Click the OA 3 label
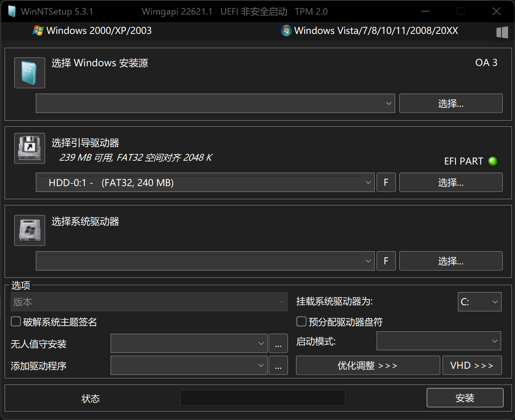The height and width of the screenshot is (420, 515). 486,62
